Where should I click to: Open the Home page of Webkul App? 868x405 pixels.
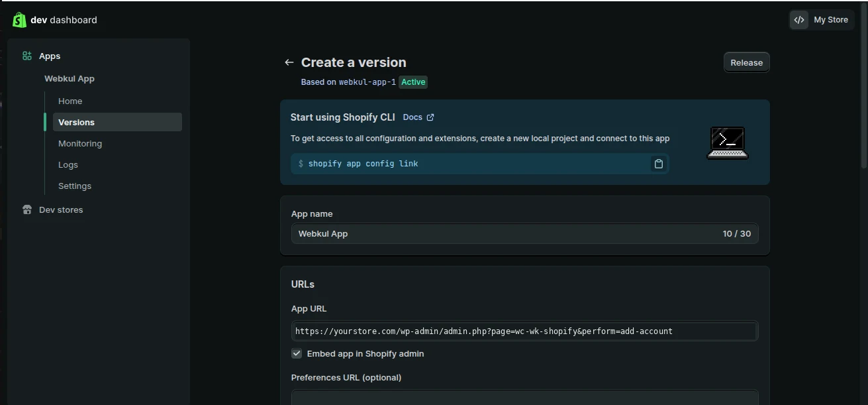pyautogui.click(x=70, y=101)
